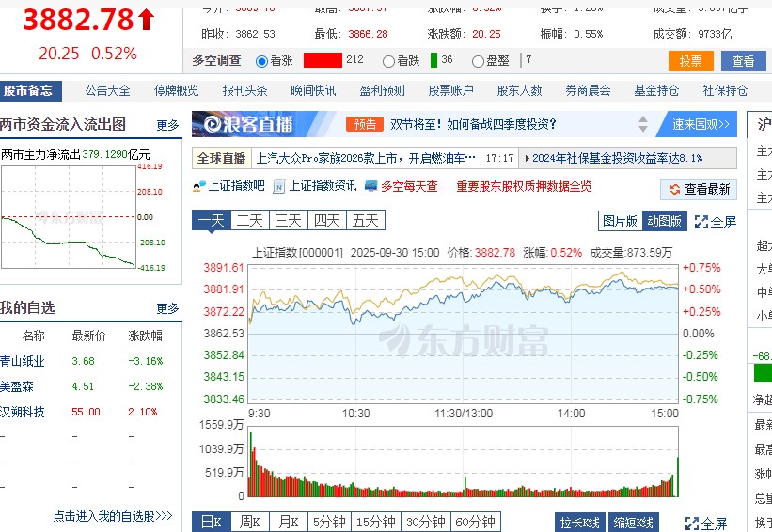Open chart fullscreen via top 全屏 icon

click(x=701, y=222)
